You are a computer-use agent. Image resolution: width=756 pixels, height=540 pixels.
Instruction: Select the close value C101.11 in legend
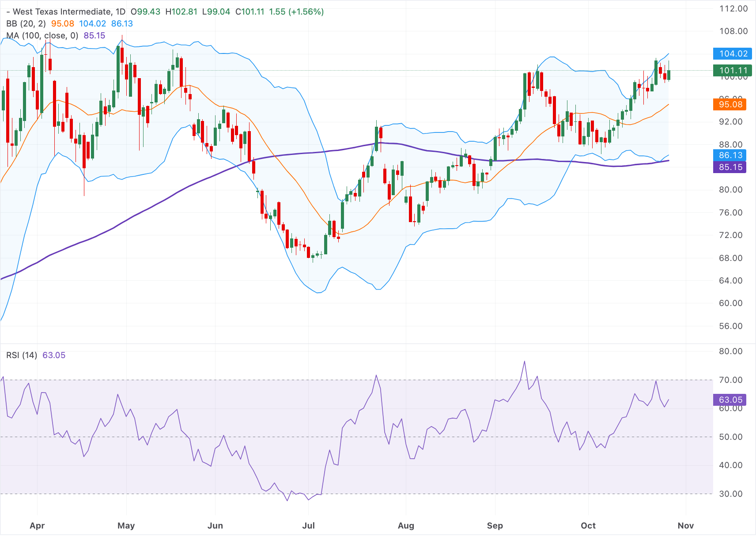[249, 12]
